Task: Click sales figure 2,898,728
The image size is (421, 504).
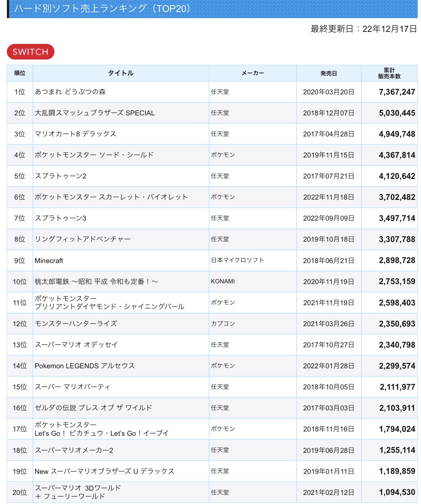Action: pyautogui.click(x=397, y=260)
